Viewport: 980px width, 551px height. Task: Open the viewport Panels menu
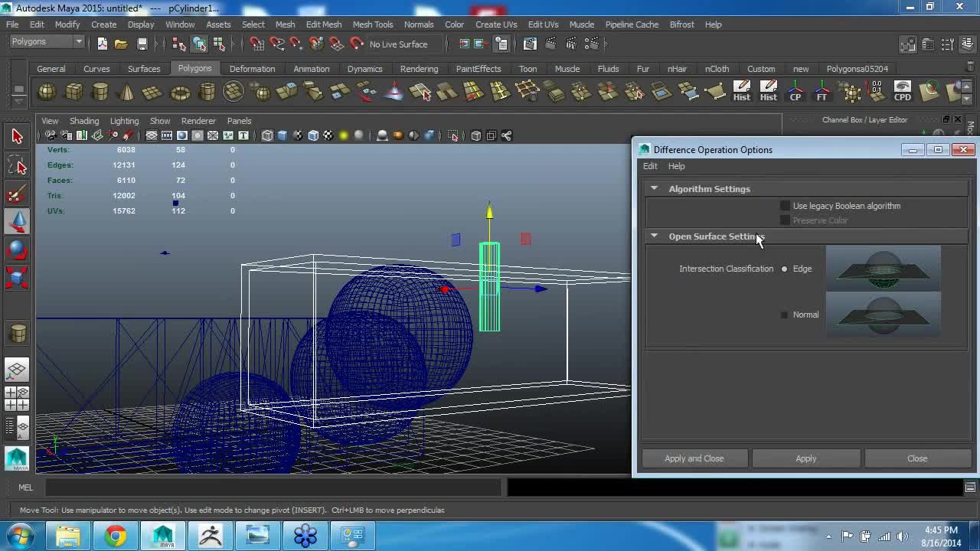coord(239,121)
